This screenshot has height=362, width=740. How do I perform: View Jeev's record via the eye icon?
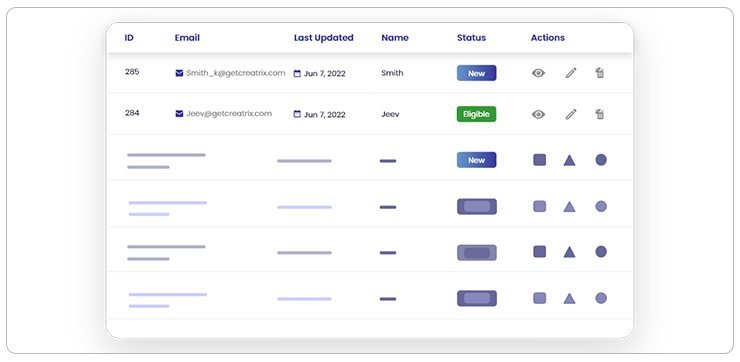point(538,114)
